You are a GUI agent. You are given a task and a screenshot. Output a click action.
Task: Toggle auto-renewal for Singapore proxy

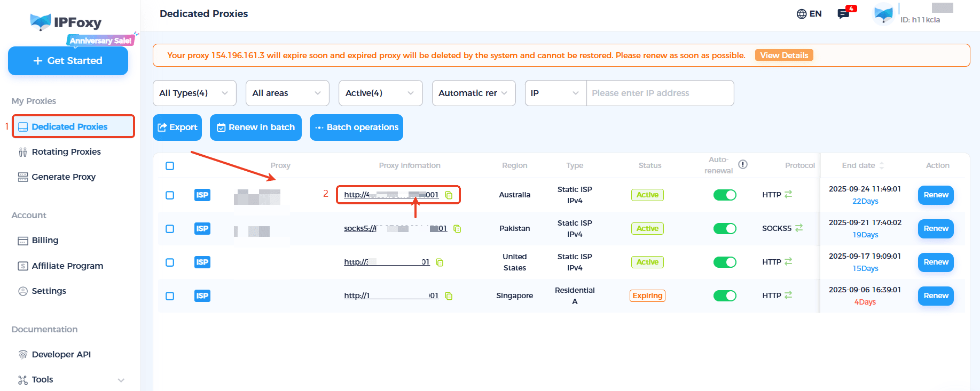[725, 296]
